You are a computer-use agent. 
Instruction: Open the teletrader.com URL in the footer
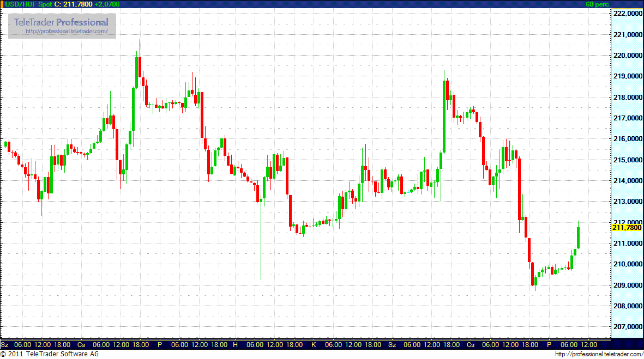(598, 355)
